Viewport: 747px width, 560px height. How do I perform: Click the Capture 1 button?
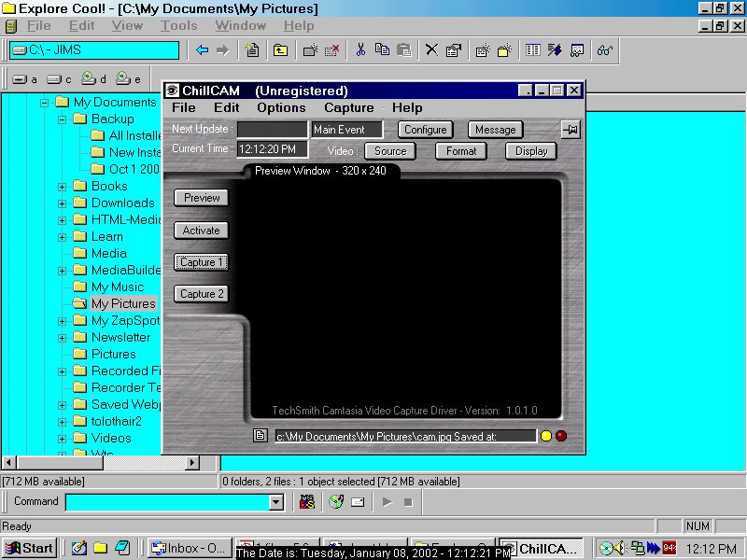(x=201, y=262)
